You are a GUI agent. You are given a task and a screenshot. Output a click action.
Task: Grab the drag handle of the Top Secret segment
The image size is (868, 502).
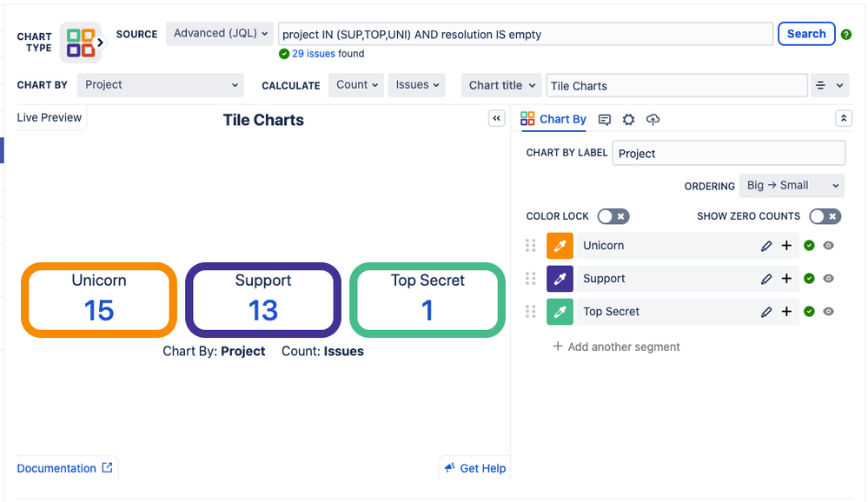point(530,311)
